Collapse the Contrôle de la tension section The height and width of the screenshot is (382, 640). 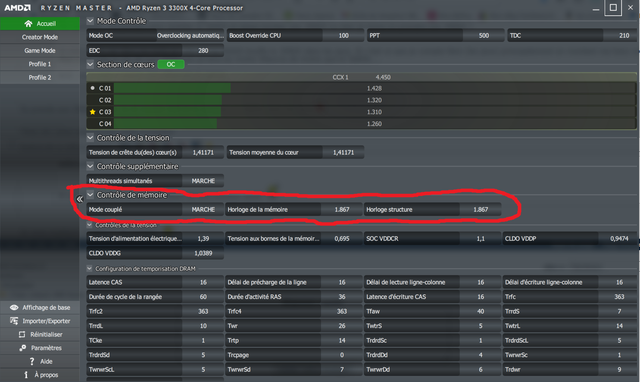tap(90, 138)
